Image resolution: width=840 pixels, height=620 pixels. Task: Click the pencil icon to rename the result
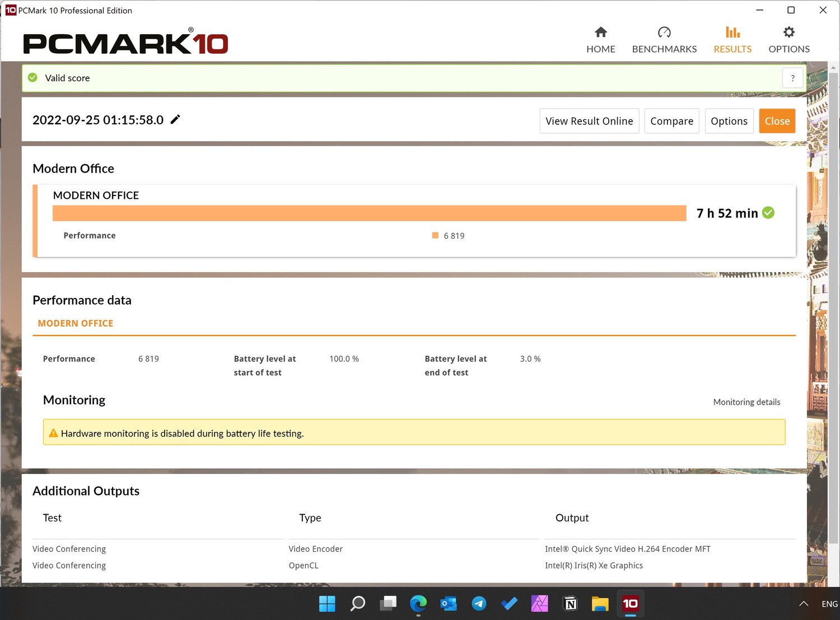175,119
